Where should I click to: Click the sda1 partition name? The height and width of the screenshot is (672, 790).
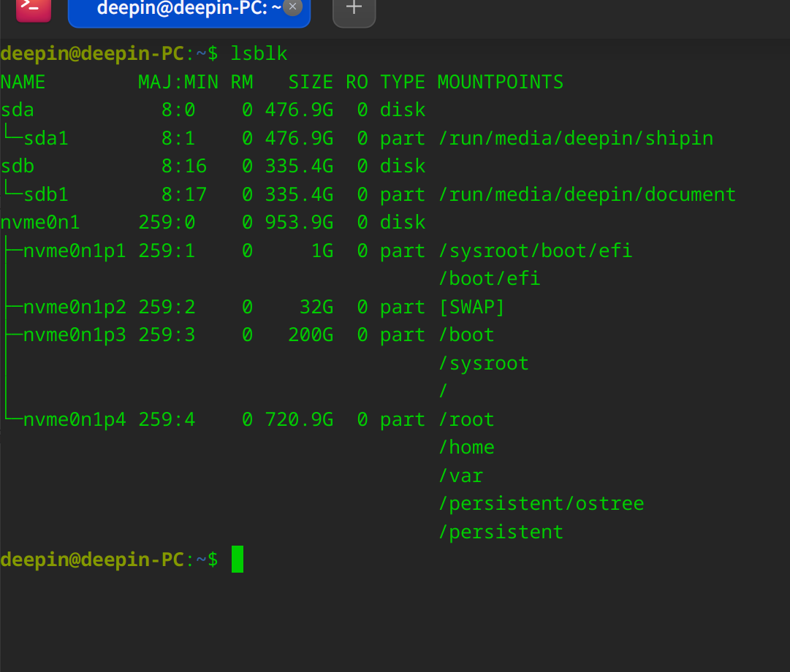(x=46, y=139)
